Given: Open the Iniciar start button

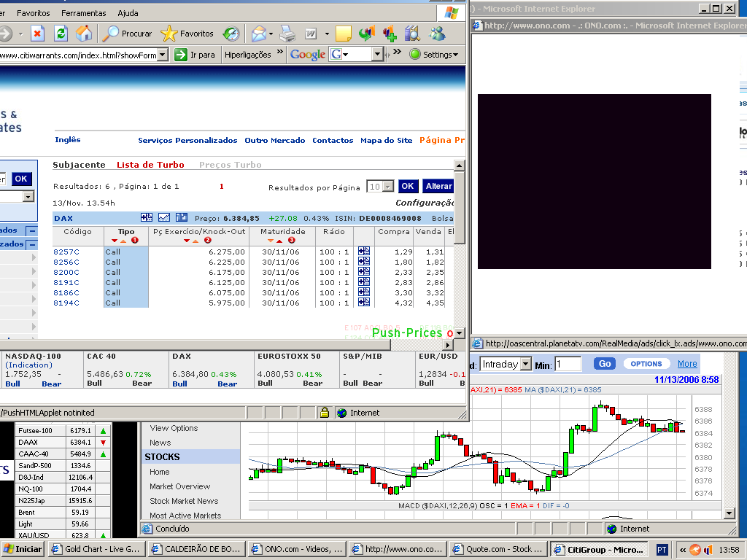Looking at the screenshot, I should (x=22, y=549).
